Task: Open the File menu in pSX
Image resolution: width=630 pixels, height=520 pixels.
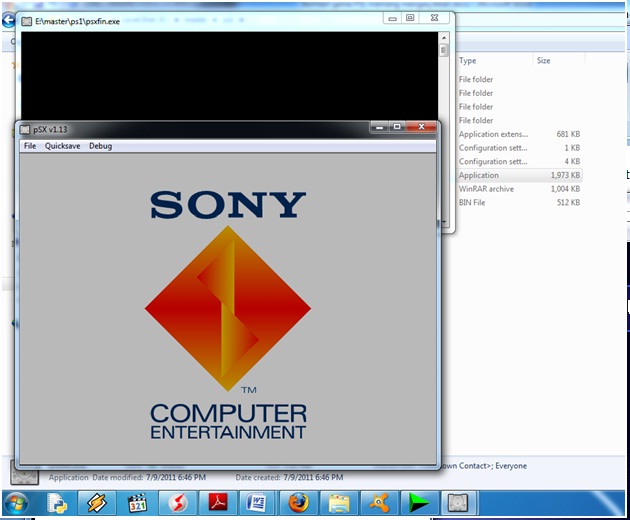Action: tap(30, 146)
